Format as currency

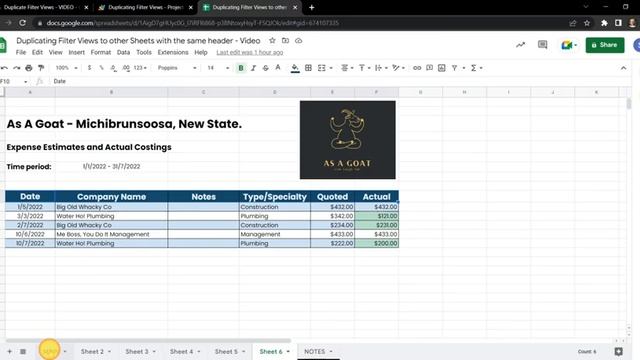click(x=89, y=68)
